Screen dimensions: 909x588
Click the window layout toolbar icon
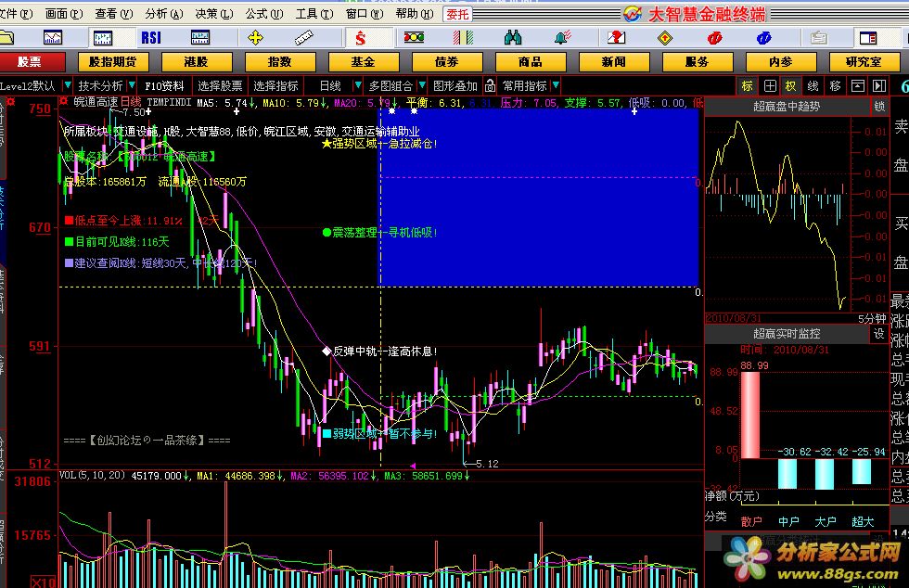coord(868,38)
